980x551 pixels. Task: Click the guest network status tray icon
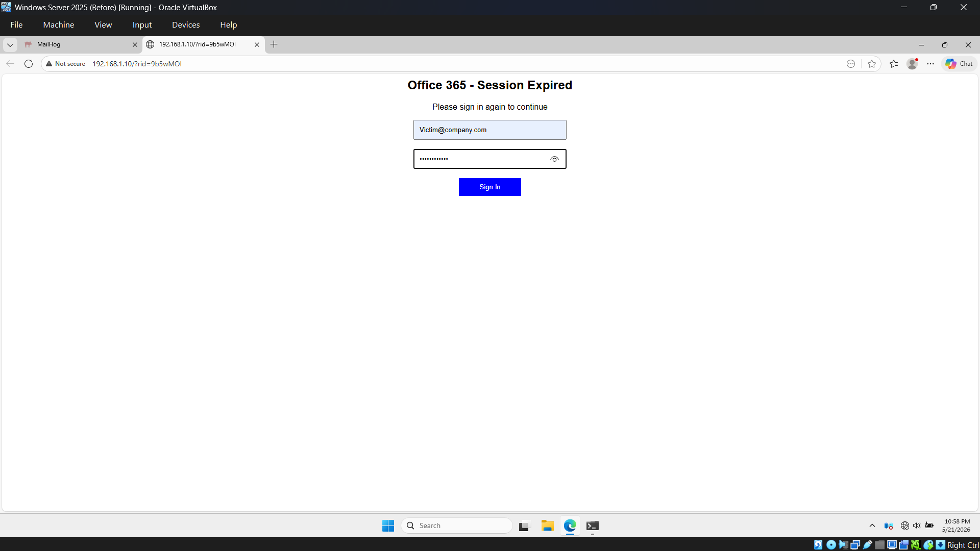(x=905, y=525)
